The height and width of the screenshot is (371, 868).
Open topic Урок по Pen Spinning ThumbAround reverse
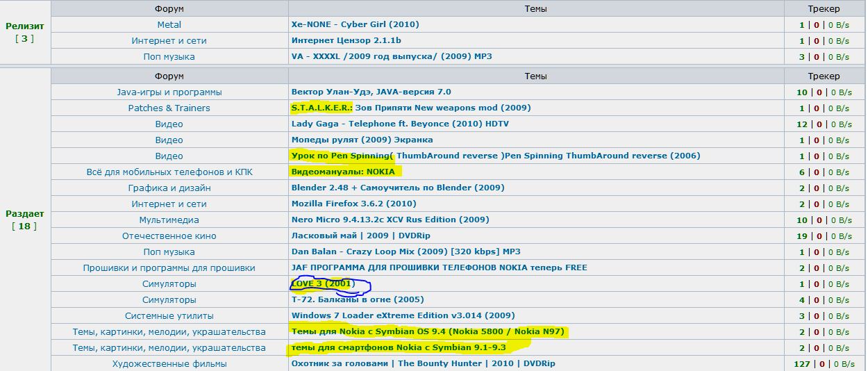(x=496, y=156)
